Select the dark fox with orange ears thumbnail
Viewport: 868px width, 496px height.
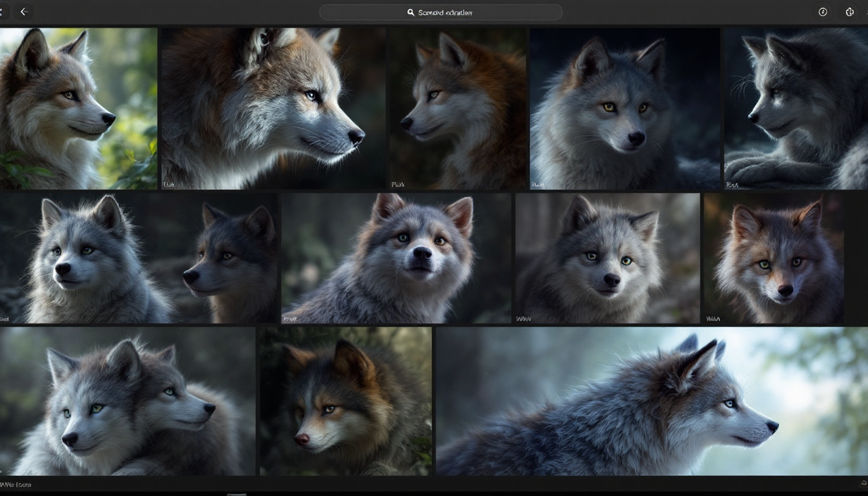345,400
